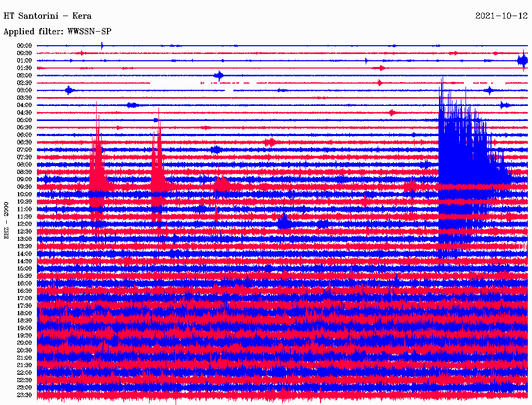The width and height of the screenshot is (532, 405).
Task: Click the 18:30 time label
Action: point(24,320)
